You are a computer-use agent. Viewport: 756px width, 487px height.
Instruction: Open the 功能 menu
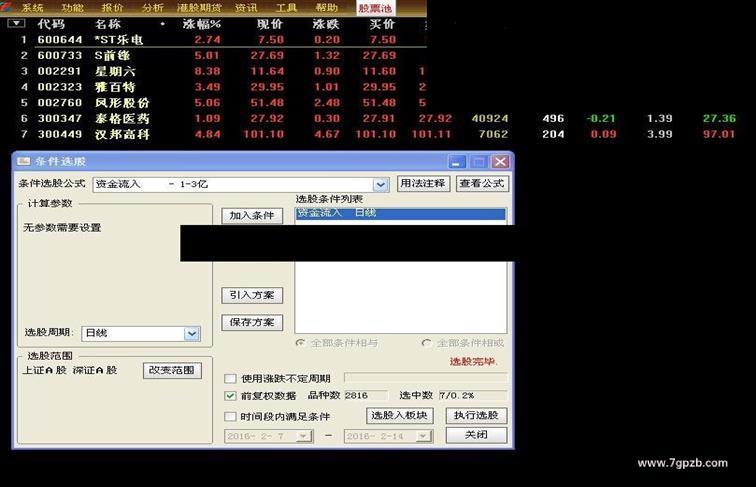pyautogui.click(x=73, y=8)
